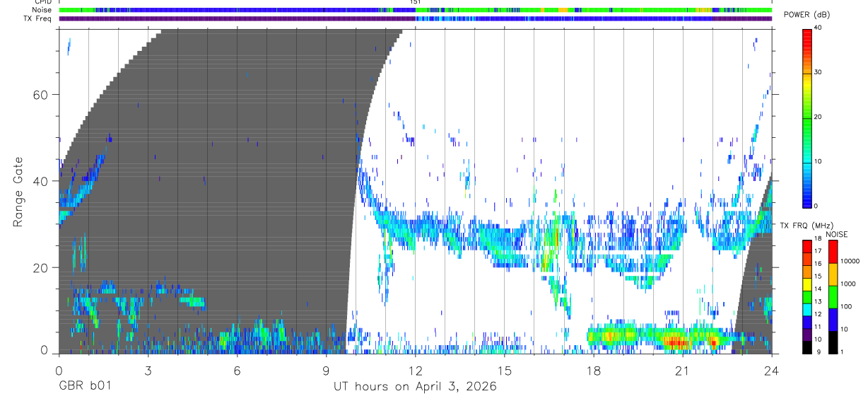Pick the blue swatch in the NOISE legend
This screenshot has height=401, width=868.
click(x=832, y=320)
